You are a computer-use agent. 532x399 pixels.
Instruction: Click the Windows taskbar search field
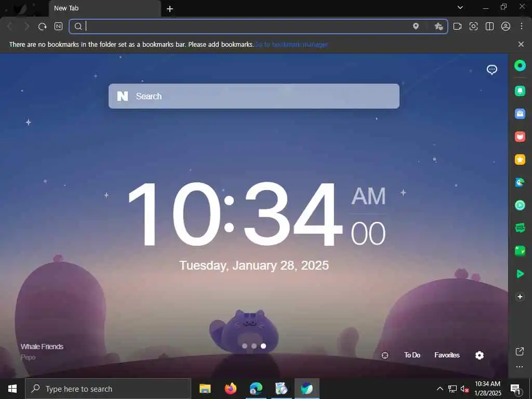point(108,389)
